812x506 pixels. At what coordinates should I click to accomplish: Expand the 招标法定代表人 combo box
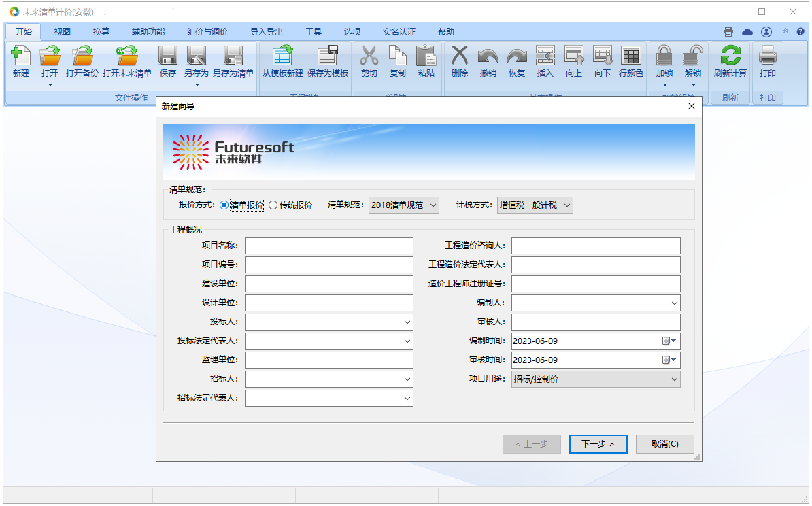407,399
